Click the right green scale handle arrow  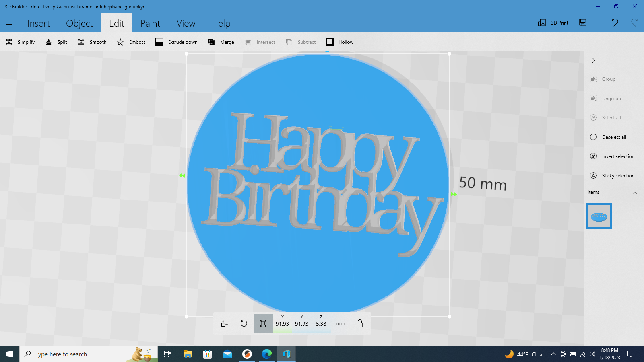[454, 195]
